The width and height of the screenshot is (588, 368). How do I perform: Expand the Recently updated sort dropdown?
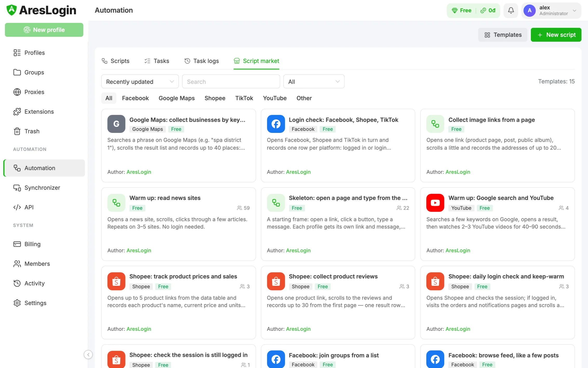click(140, 82)
